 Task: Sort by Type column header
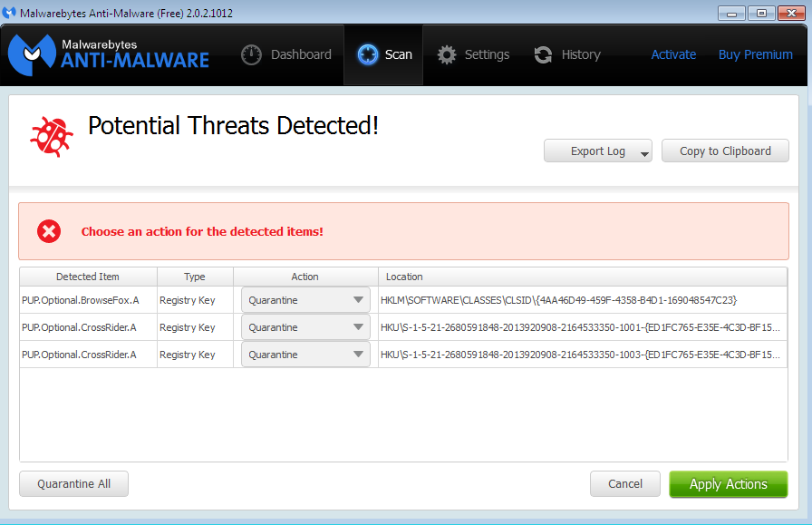[x=195, y=277]
